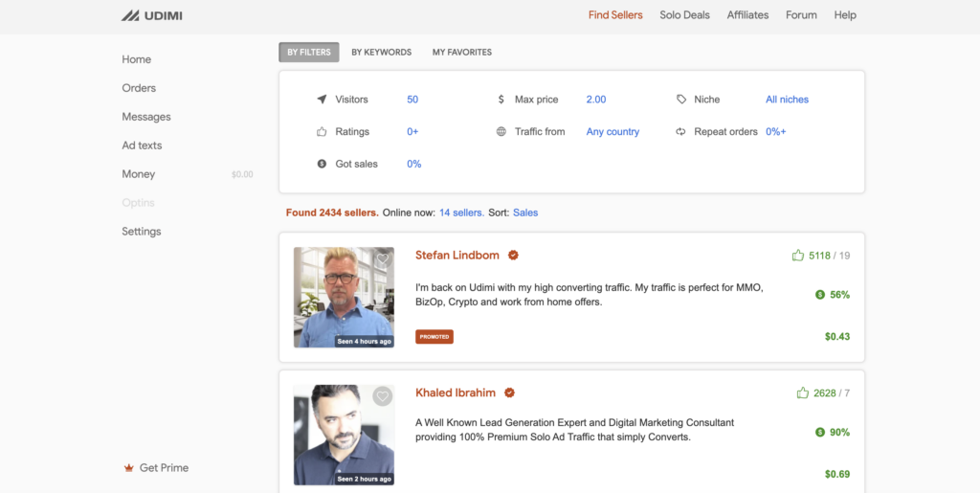This screenshot has height=493, width=980.
Task: Click the sales coin icon beside 56%
Action: tap(820, 294)
